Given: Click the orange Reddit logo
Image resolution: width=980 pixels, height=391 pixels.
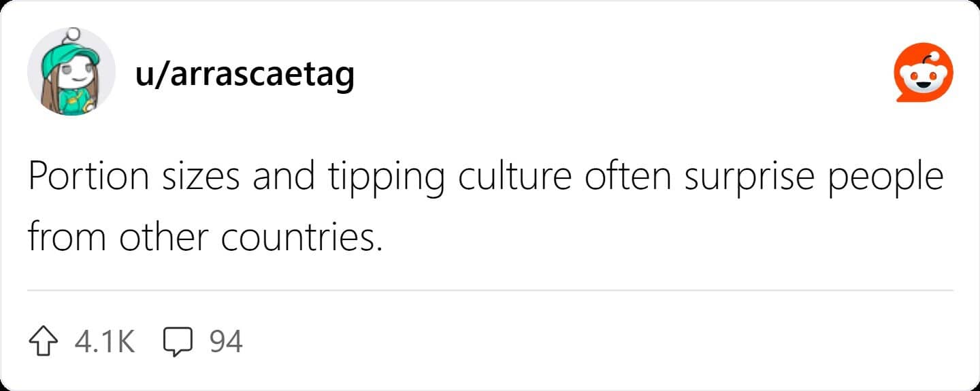Looking at the screenshot, I should pos(924,73).
